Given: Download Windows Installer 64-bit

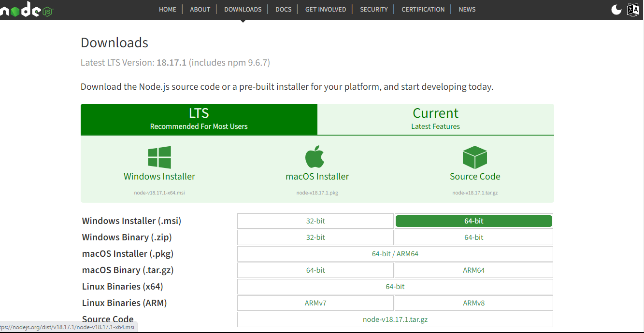Looking at the screenshot, I should coord(474,221).
